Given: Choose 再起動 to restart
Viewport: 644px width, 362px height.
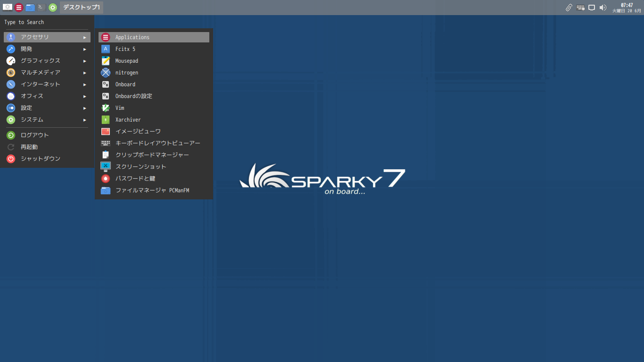Looking at the screenshot, I should pos(47,147).
